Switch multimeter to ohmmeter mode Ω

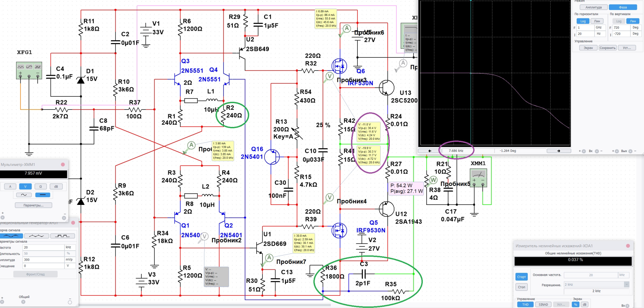[x=41, y=187]
